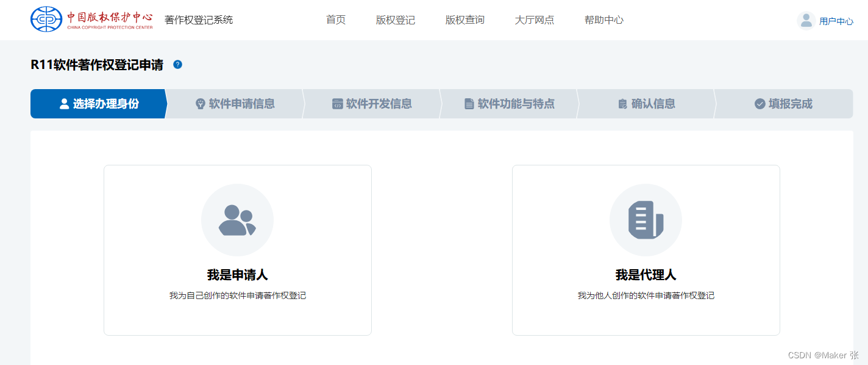
Task: Select the 软件功能与特点 step tab
Action: click(x=509, y=104)
